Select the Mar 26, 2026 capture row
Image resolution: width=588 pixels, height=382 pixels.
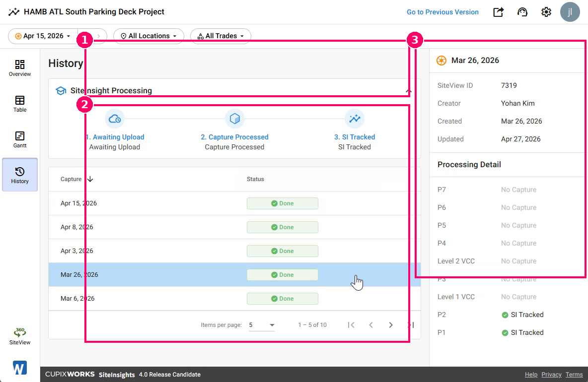(235, 274)
